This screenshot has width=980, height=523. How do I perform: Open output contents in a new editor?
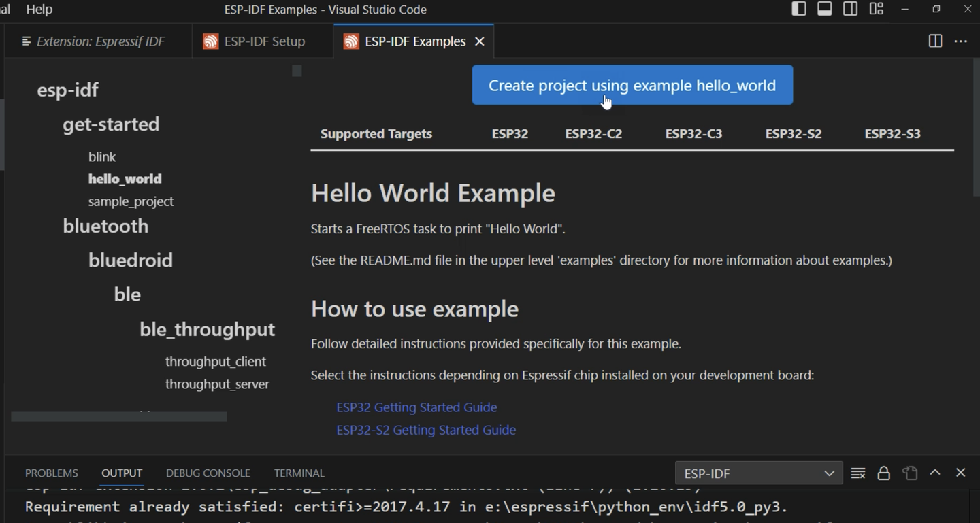click(x=910, y=473)
